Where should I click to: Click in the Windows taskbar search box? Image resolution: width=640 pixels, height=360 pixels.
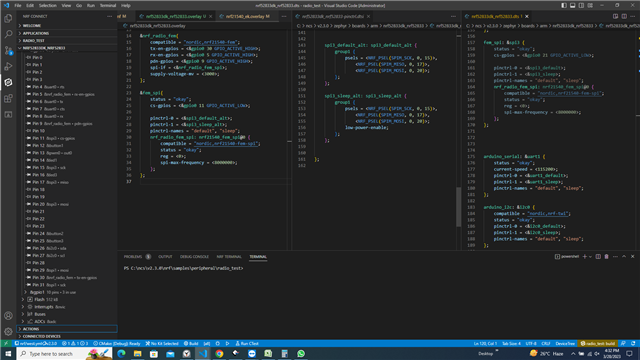tap(64, 353)
